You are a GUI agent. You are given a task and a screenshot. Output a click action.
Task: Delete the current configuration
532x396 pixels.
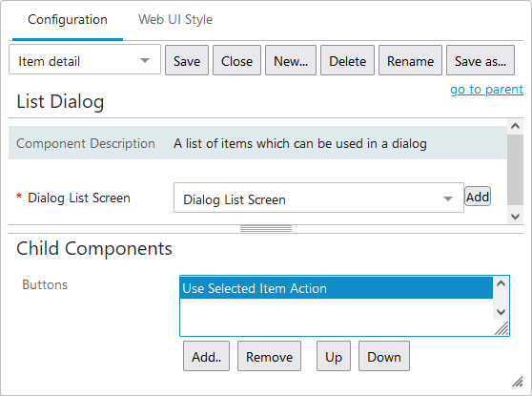[x=347, y=60]
